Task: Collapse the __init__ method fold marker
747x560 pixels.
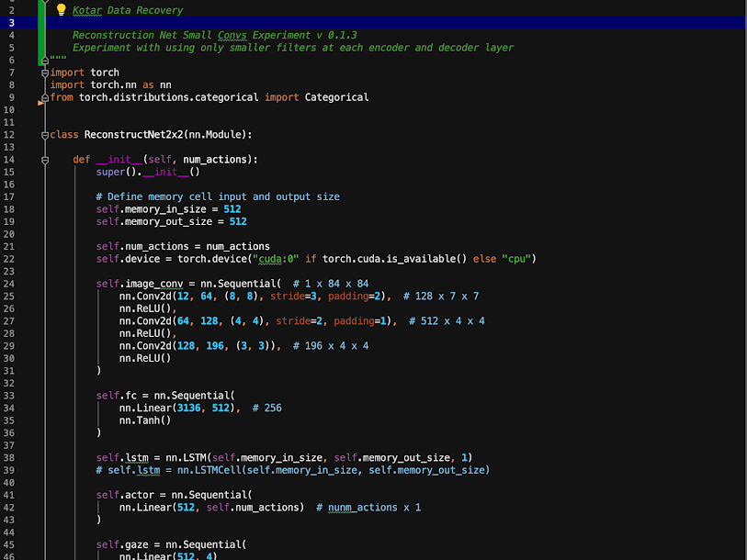Action: 45,160
